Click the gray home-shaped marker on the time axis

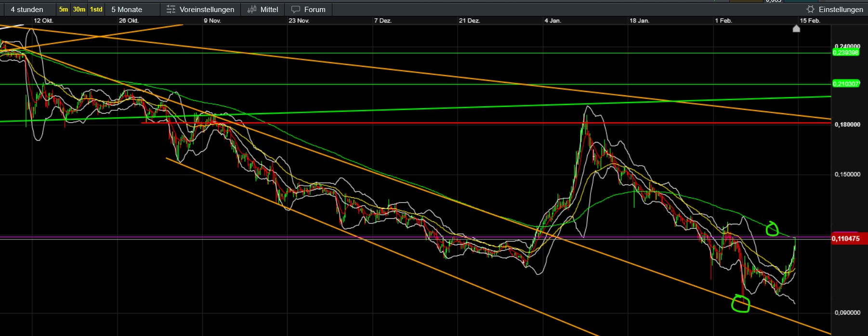pyautogui.click(x=796, y=29)
